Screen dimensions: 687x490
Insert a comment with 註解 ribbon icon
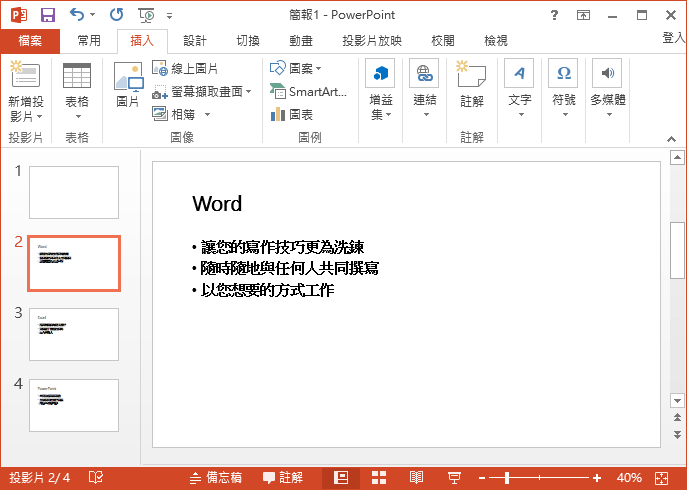pyautogui.click(x=472, y=85)
